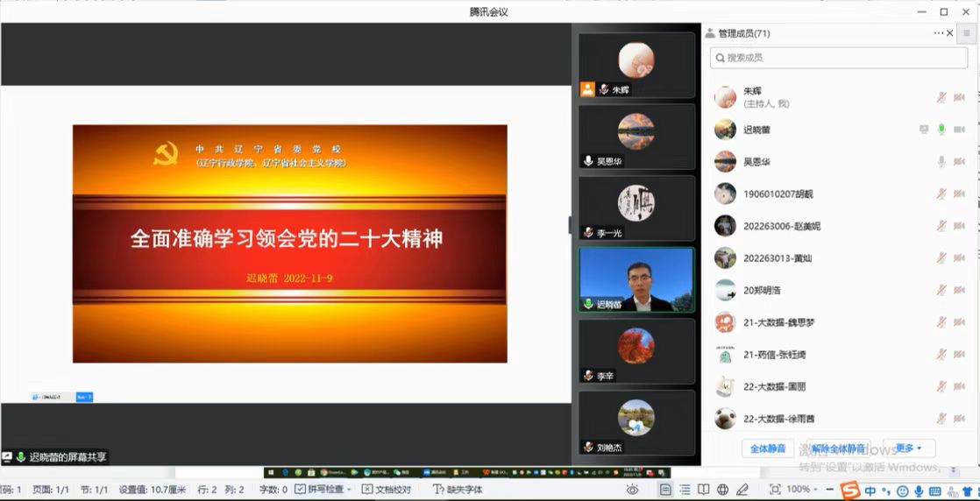Image resolution: width=980 pixels, height=501 pixels.
Task: Click the camera icon in 吴恩华's row
Action: pyautogui.click(x=959, y=162)
